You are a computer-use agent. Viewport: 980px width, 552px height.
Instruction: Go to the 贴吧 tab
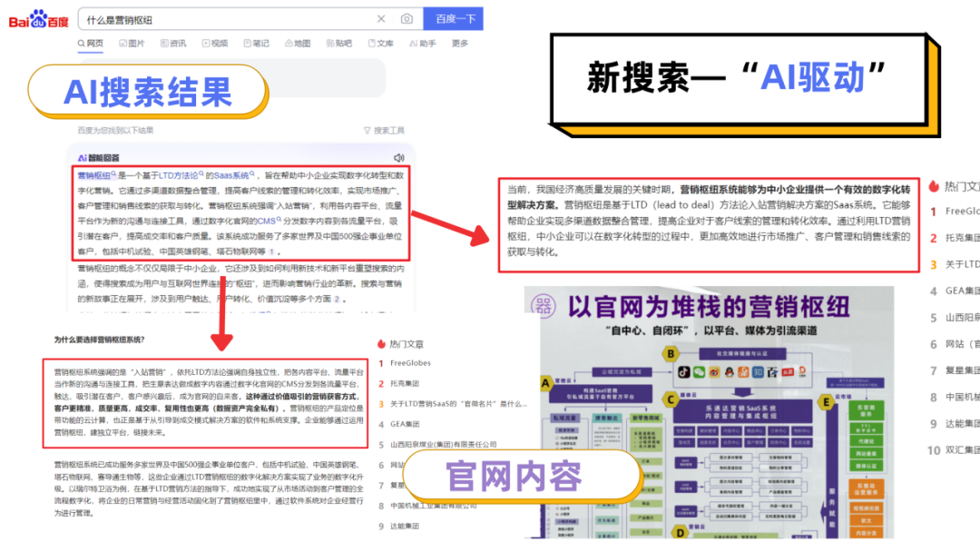tap(339, 44)
